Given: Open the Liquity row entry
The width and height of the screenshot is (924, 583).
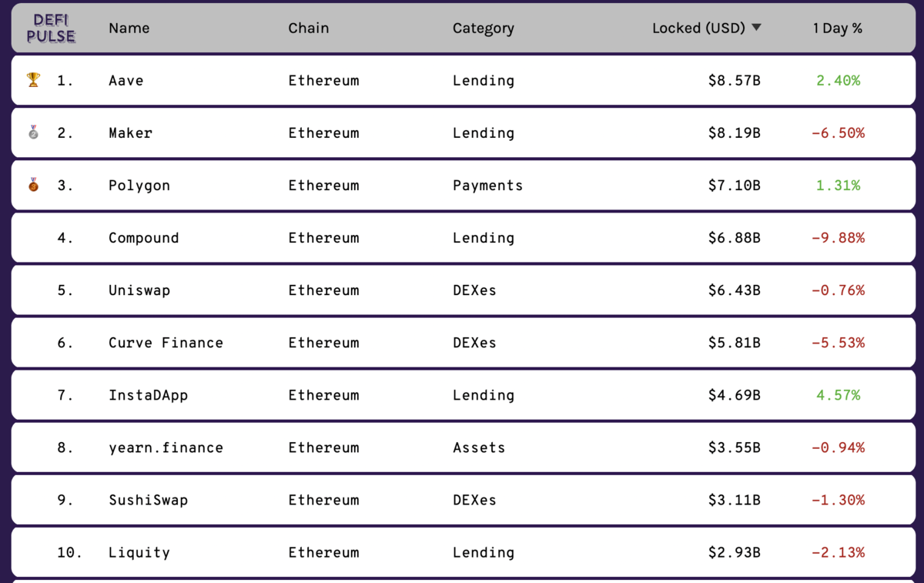Looking at the screenshot, I should pyautogui.click(x=462, y=551).
